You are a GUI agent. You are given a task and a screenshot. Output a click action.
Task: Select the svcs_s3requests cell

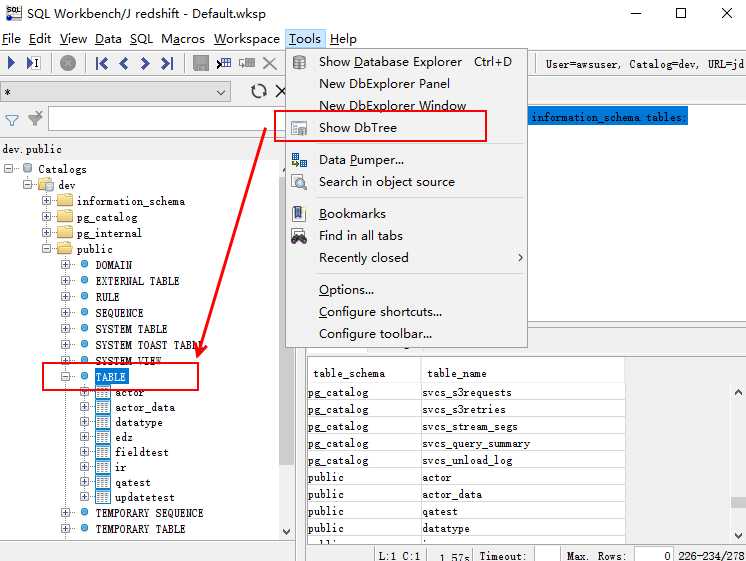point(522,393)
